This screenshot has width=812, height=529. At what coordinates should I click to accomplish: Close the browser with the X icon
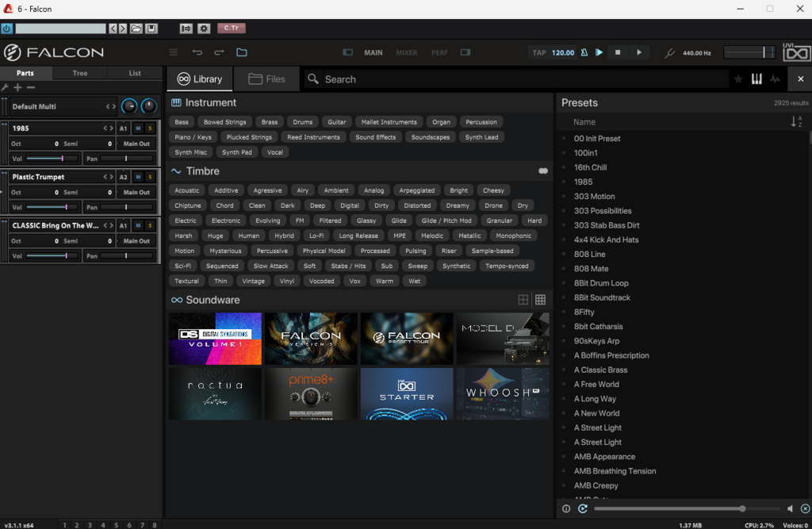click(801, 79)
